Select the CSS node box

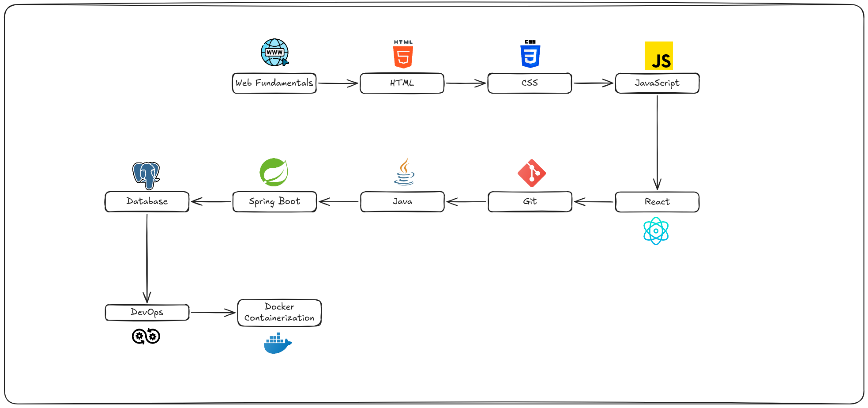(x=530, y=83)
